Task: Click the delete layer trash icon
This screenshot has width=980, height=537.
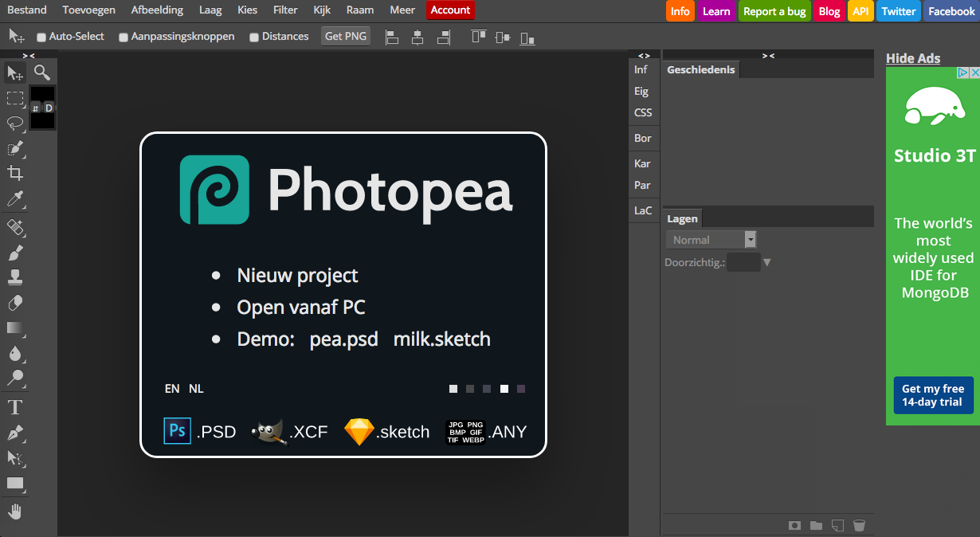Action: point(859,525)
